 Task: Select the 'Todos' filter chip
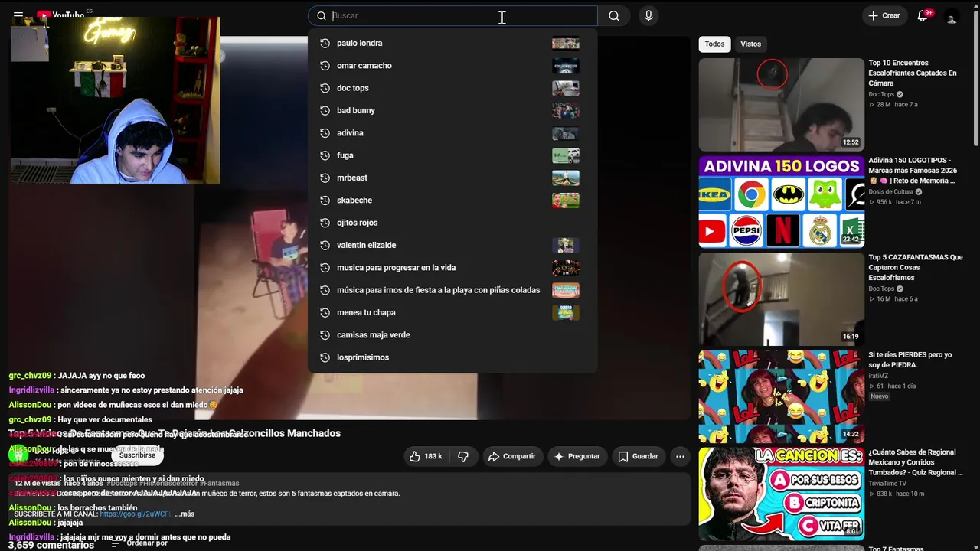[x=714, y=44]
